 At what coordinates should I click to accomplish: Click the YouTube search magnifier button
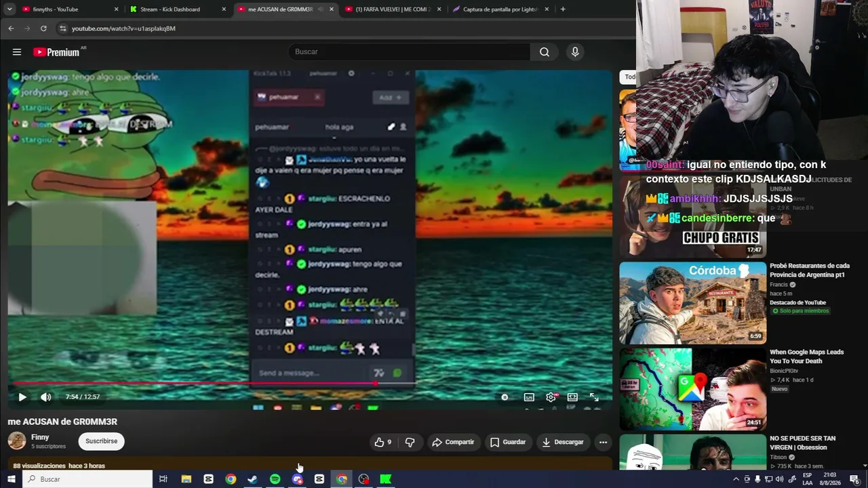click(545, 52)
